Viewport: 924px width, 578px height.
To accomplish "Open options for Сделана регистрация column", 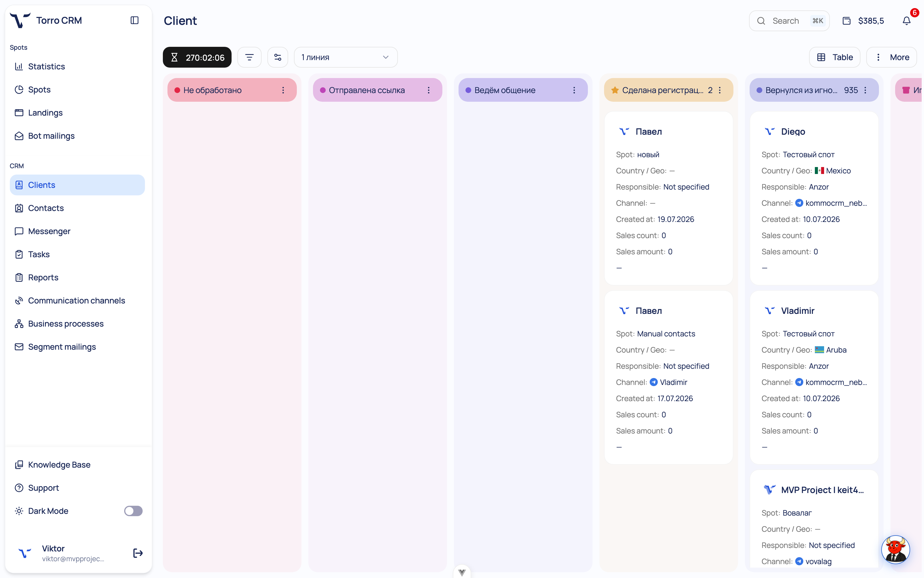I will pos(720,90).
